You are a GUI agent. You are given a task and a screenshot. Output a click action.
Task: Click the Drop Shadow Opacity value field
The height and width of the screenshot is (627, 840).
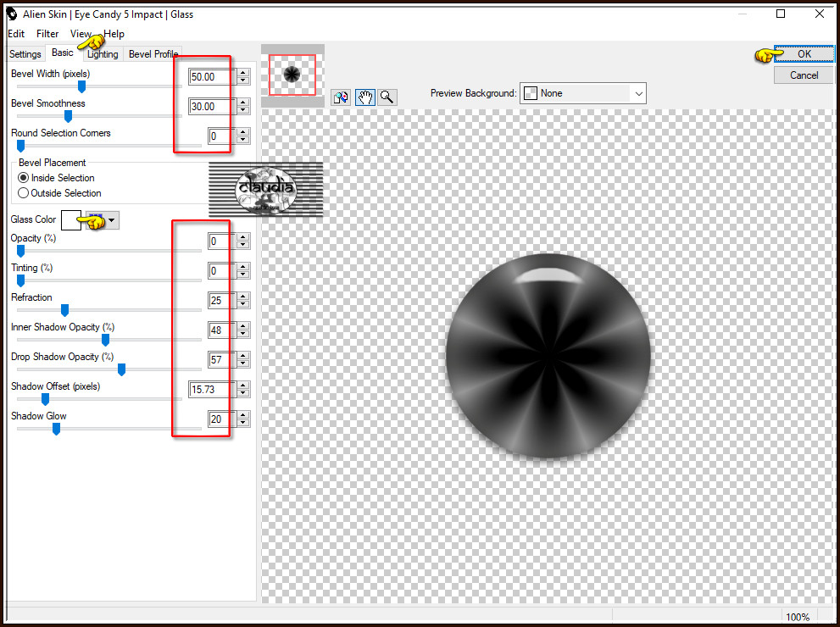pos(222,360)
